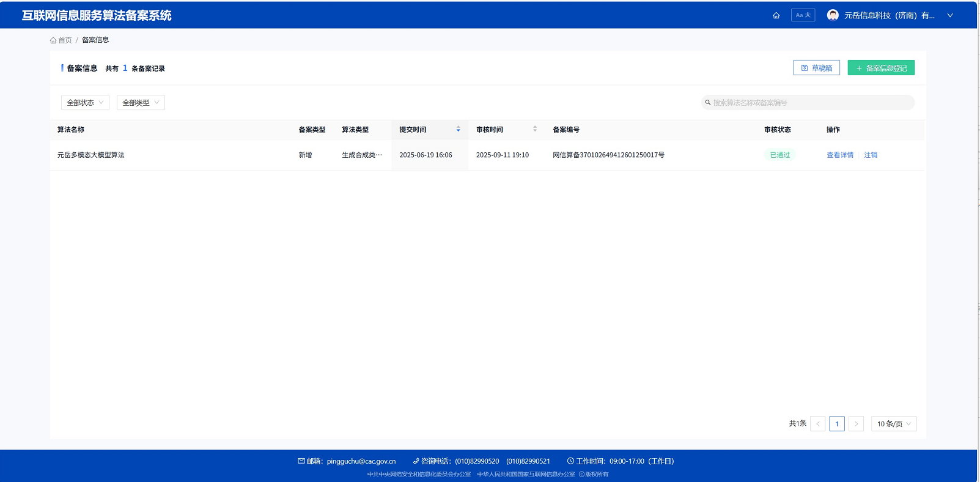
Task: Open the 全部类型 type filter dropdown
Action: point(141,103)
